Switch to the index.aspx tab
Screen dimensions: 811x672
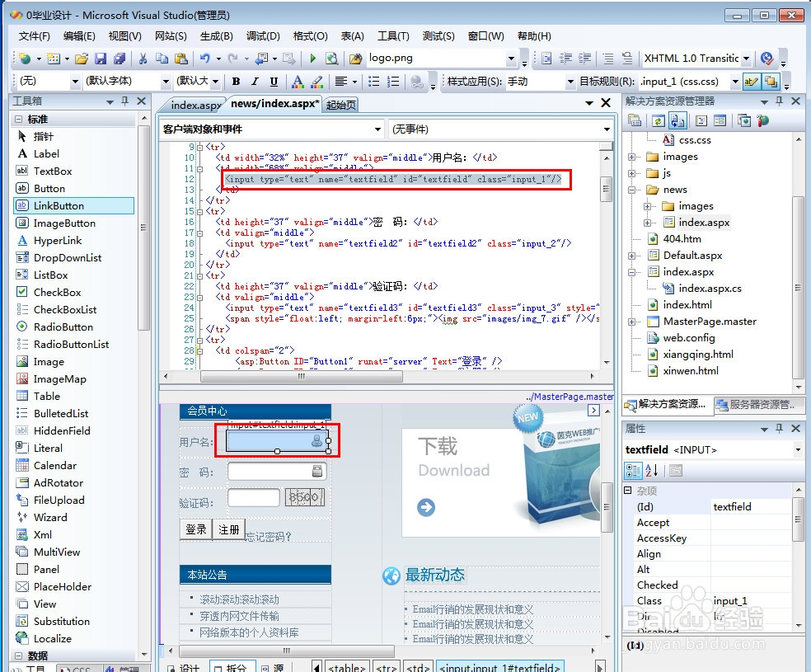click(195, 105)
